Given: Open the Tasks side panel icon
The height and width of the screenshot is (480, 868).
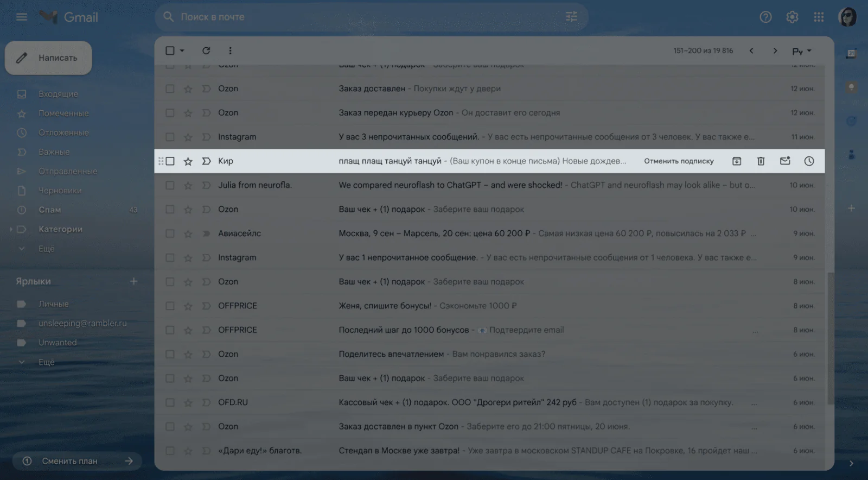Looking at the screenshot, I should pyautogui.click(x=851, y=121).
